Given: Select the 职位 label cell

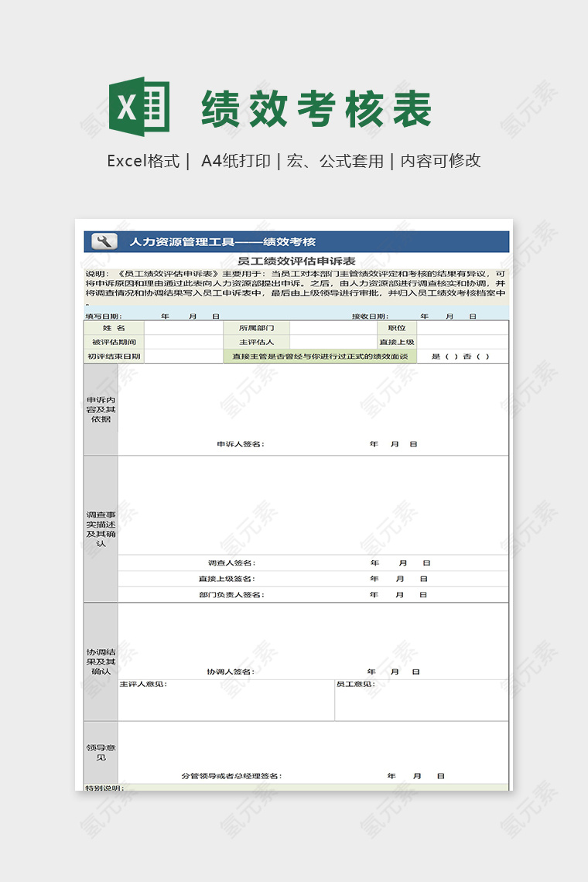Looking at the screenshot, I should pyautogui.click(x=397, y=328).
